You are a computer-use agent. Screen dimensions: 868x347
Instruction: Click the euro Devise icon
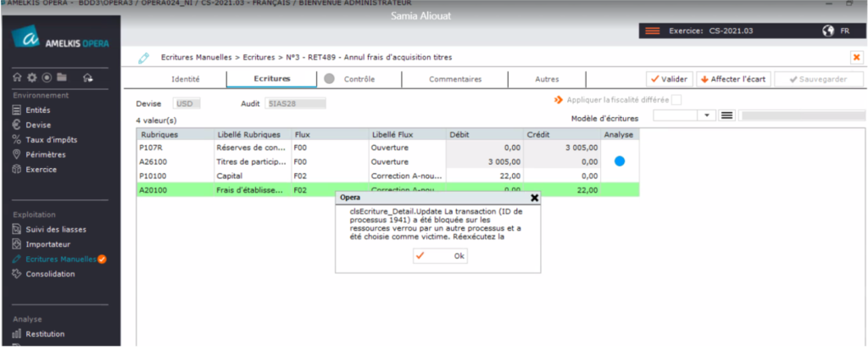coord(17,125)
